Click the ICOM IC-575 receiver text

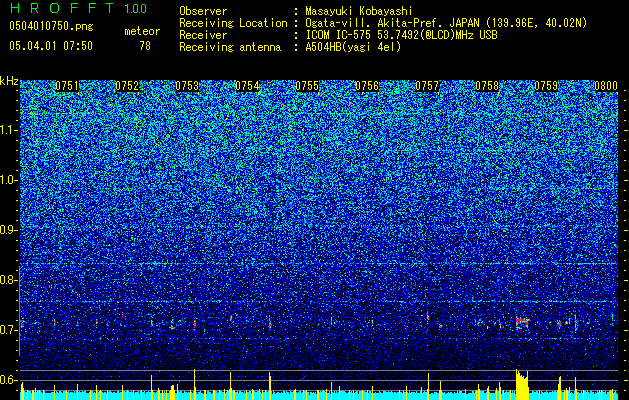[x=401, y=35]
